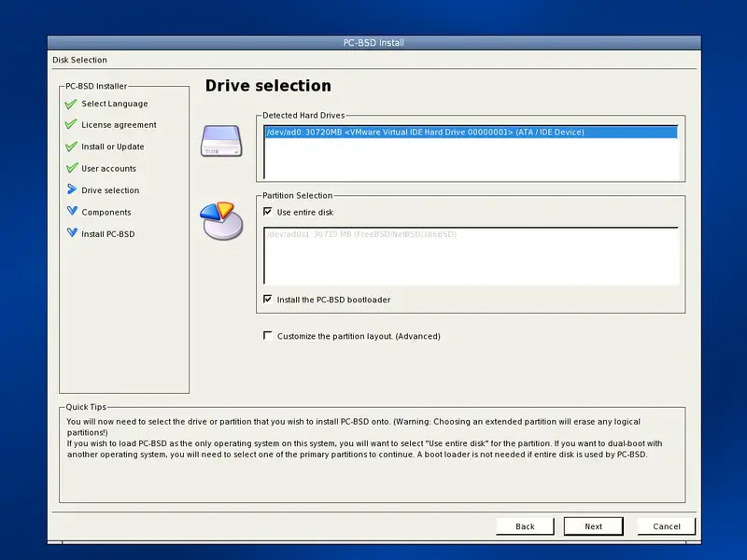Click the License agreement step label

tap(119, 125)
